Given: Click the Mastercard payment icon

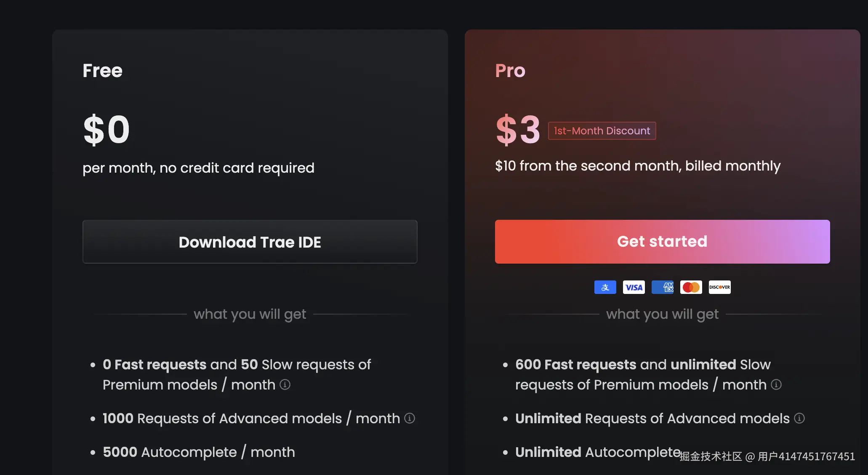Looking at the screenshot, I should pyautogui.click(x=691, y=287).
